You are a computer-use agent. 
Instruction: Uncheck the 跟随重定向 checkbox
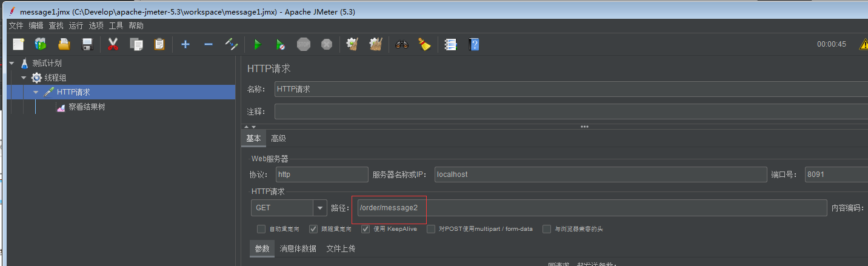[313, 229]
